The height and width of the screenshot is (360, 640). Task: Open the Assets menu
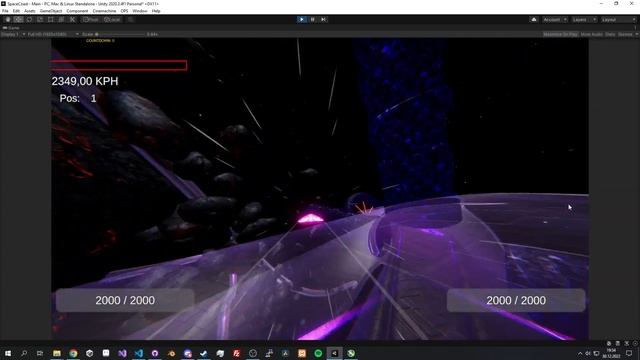30,11
